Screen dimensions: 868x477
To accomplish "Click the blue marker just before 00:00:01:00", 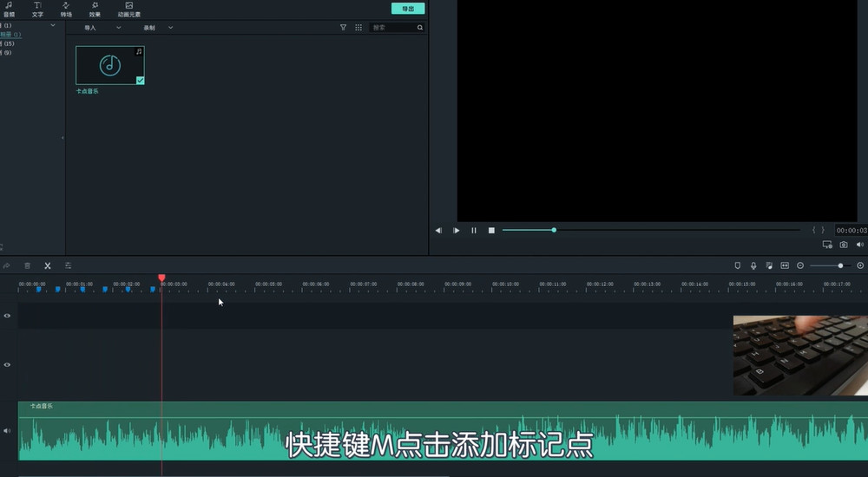I will pos(57,290).
